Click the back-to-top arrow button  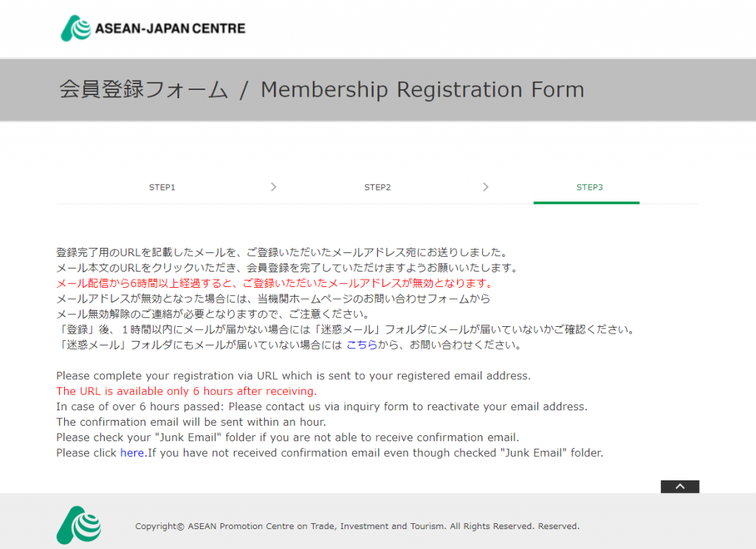point(680,486)
